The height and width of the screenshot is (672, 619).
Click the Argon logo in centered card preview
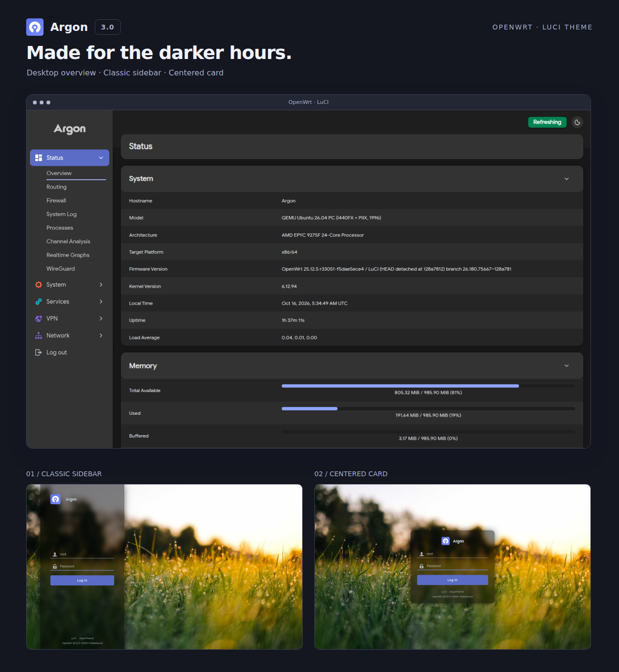point(446,541)
